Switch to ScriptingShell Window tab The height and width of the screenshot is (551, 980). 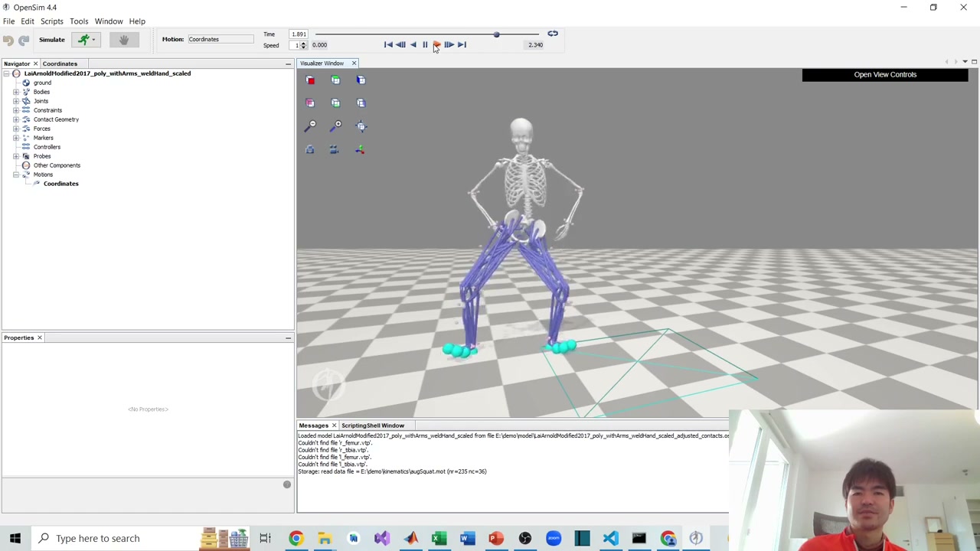(373, 425)
